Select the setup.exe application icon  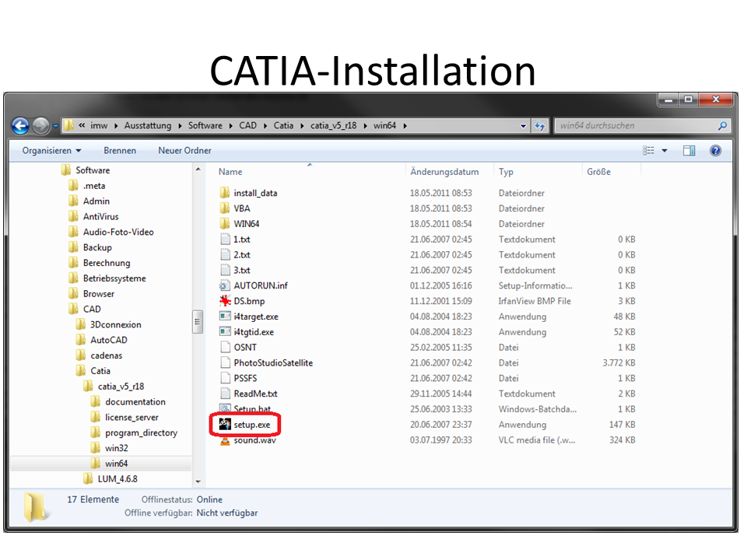click(x=225, y=424)
